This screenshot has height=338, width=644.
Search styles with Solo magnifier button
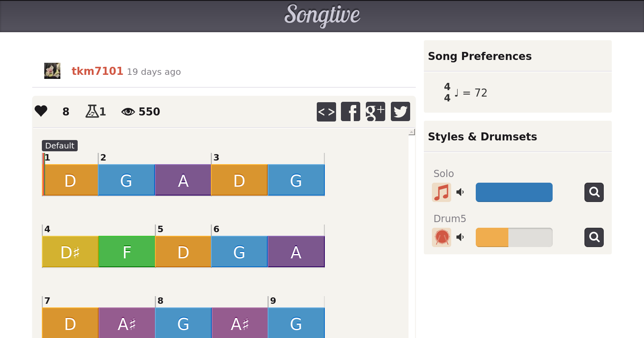pos(594,192)
